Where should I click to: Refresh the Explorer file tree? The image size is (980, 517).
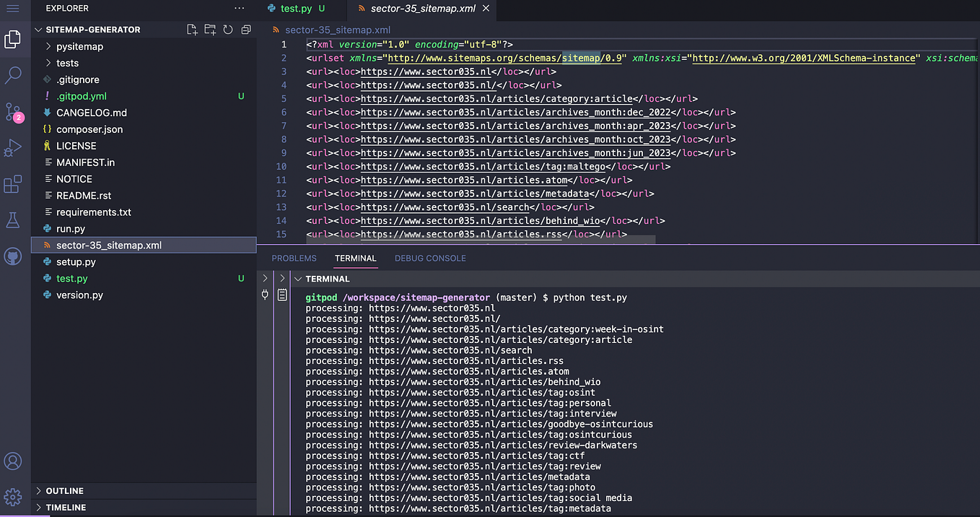(228, 29)
